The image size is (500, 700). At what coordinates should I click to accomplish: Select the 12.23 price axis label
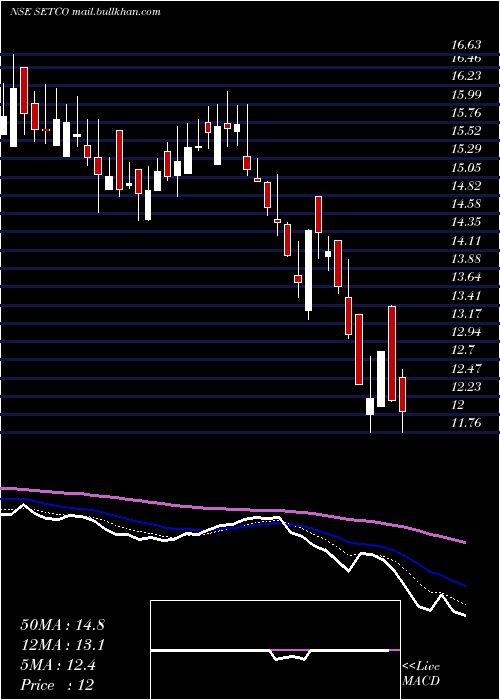(x=466, y=387)
